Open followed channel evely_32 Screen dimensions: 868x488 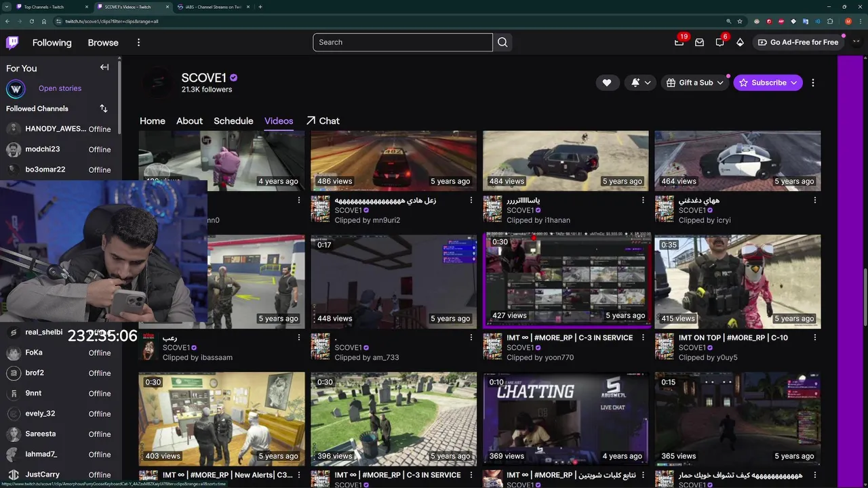click(x=60, y=413)
